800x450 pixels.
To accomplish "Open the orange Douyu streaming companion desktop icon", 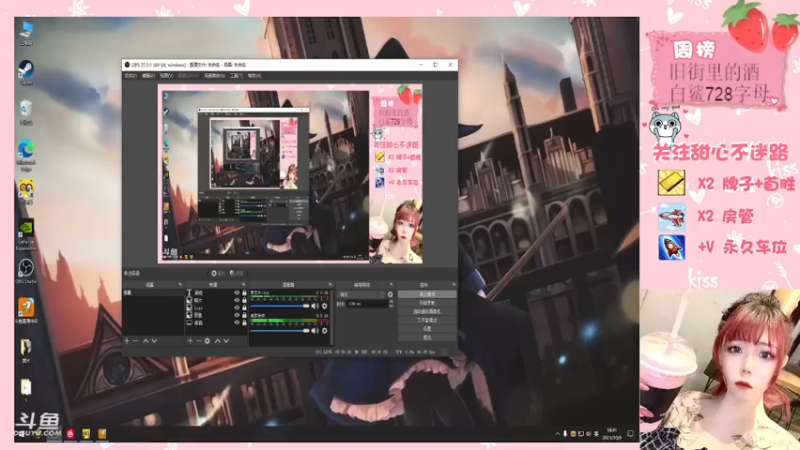I will coord(26,311).
